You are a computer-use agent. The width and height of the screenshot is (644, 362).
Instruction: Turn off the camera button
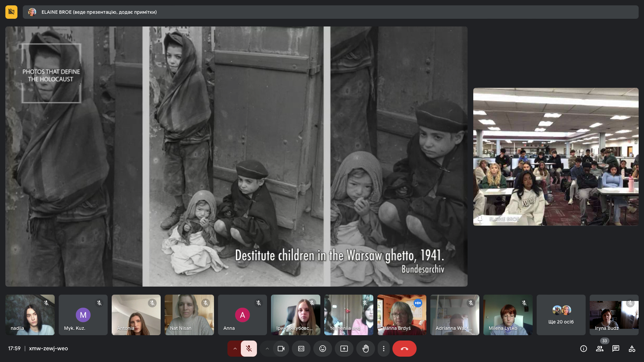[281, 349]
